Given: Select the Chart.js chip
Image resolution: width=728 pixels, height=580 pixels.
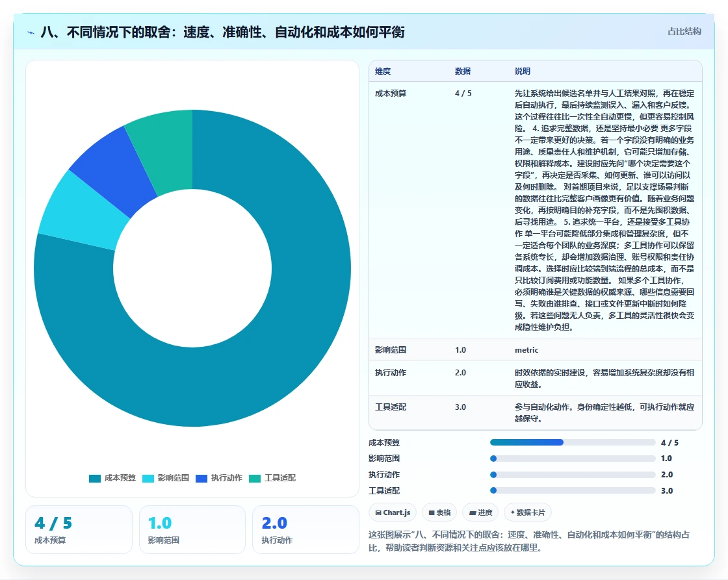Looking at the screenshot, I should (x=393, y=512).
